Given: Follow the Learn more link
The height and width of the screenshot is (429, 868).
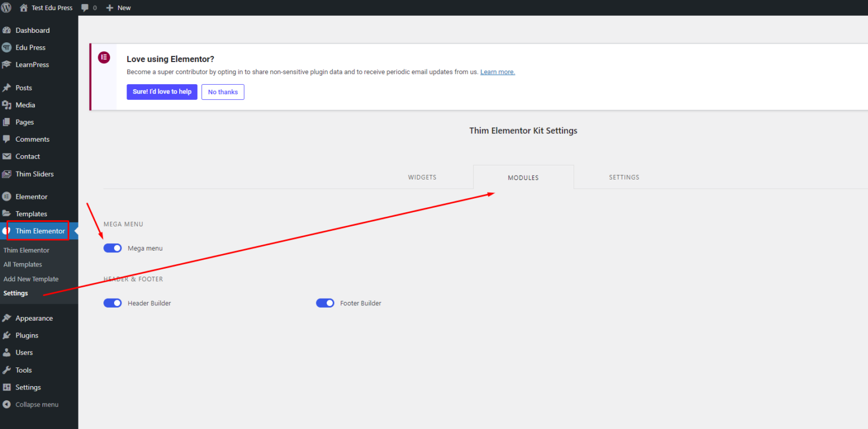Looking at the screenshot, I should pyautogui.click(x=497, y=72).
